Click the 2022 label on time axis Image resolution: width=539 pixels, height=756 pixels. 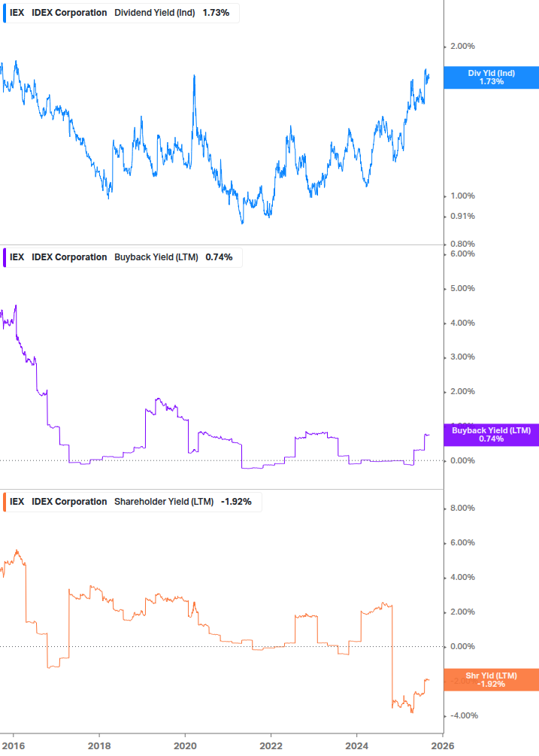(271, 746)
